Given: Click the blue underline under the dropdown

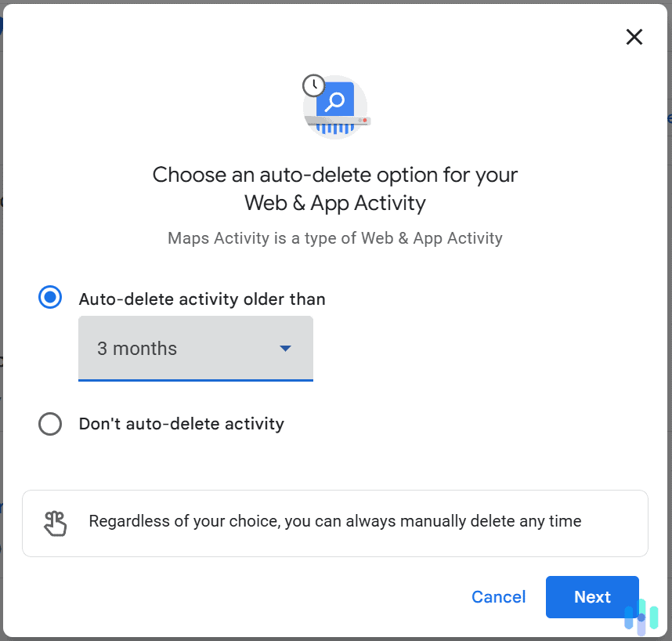Looking at the screenshot, I should click(x=196, y=380).
